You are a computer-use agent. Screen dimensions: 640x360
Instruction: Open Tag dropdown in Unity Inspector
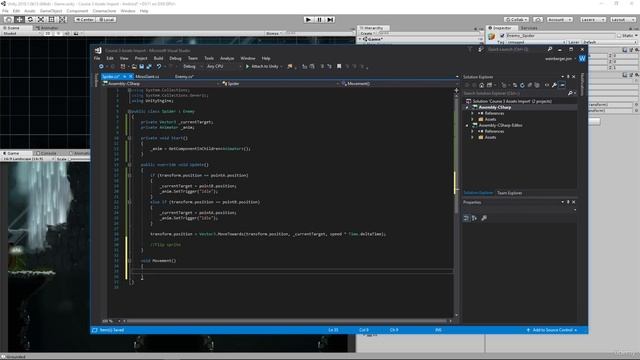pyautogui.click(x=537, y=42)
